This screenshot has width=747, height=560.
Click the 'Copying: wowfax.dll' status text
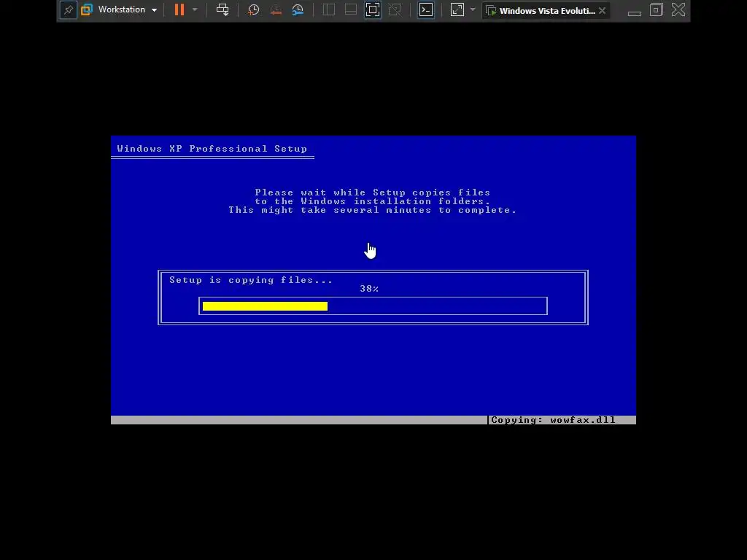pos(553,420)
